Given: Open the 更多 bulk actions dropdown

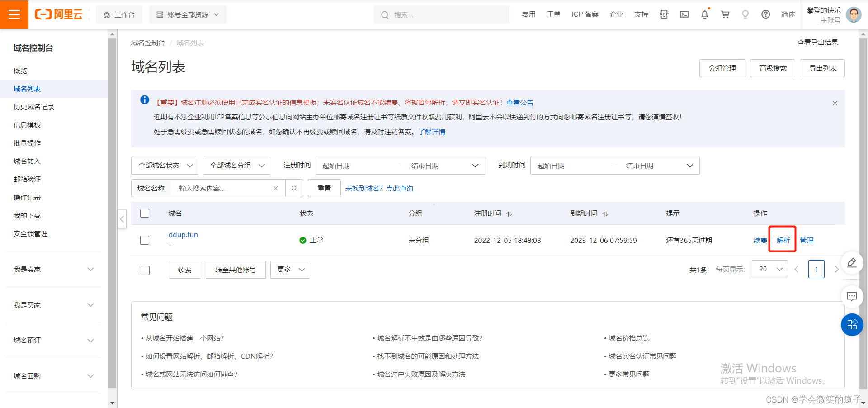Looking at the screenshot, I should click(290, 270).
